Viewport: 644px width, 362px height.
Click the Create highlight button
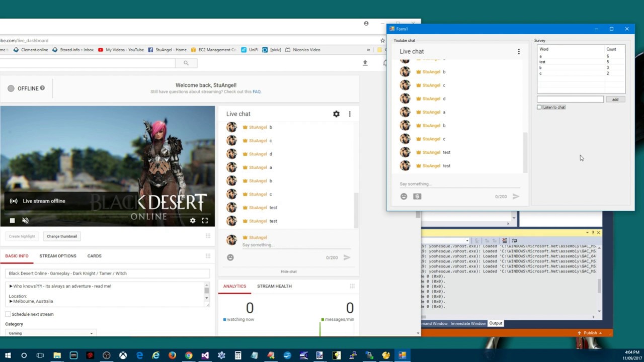(22, 236)
